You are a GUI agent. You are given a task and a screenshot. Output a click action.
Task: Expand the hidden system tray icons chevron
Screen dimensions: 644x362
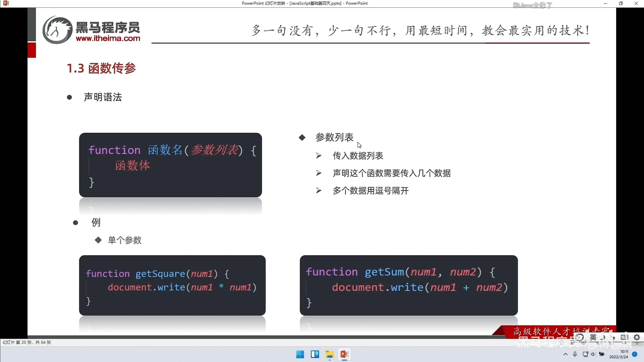565,354
